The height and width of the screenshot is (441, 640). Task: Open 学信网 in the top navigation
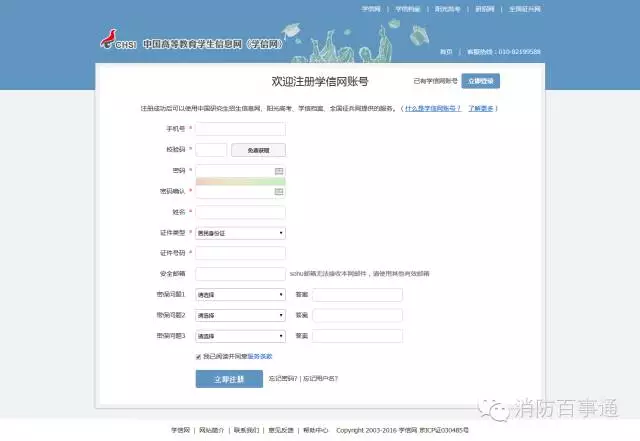371,9
